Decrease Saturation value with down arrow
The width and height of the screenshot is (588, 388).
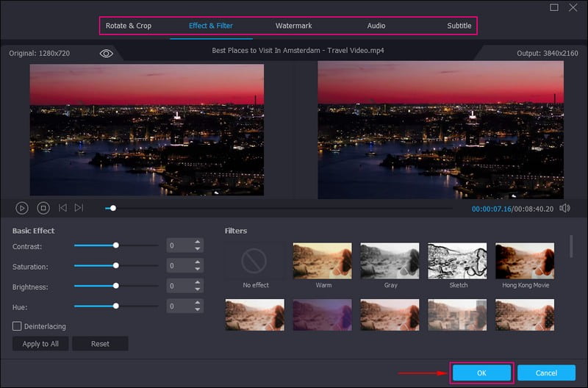coord(197,270)
